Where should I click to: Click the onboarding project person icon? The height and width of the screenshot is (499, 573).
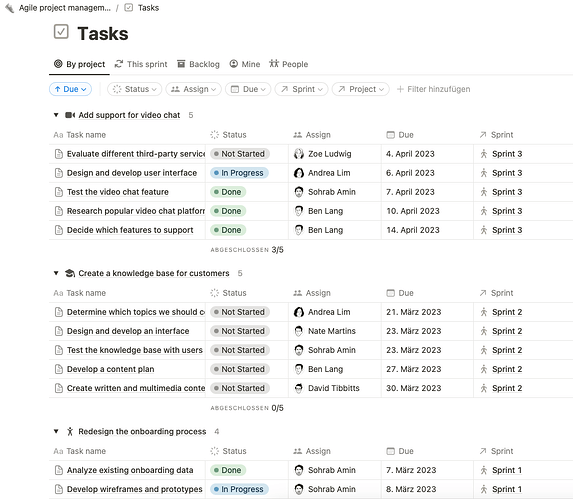70,431
